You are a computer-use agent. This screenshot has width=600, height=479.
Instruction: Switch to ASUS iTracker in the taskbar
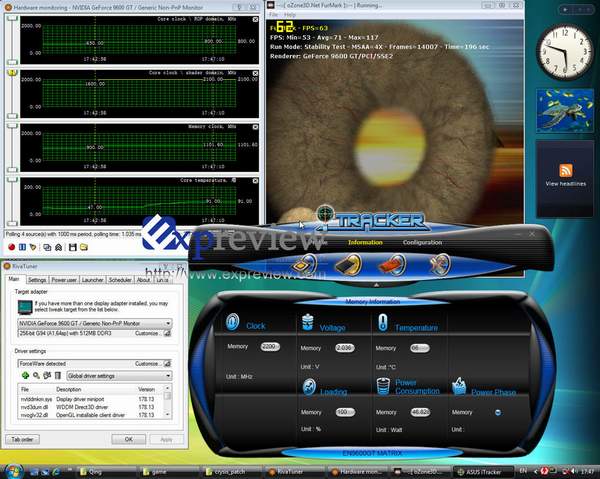pyautogui.click(x=483, y=472)
